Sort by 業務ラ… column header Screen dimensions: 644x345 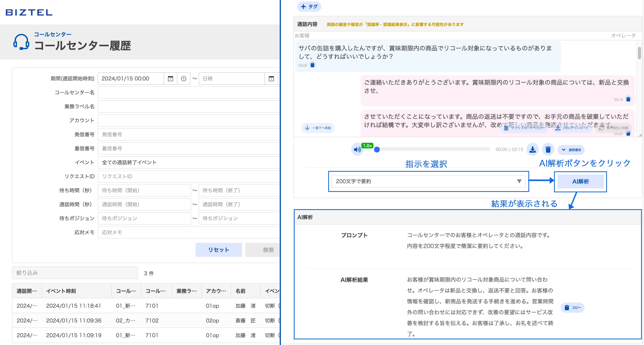pos(187,291)
